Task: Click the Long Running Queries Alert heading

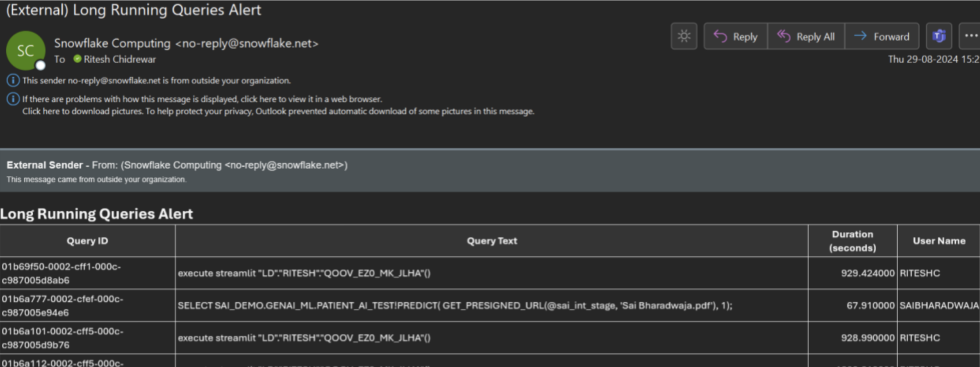Action: (x=96, y=214)
